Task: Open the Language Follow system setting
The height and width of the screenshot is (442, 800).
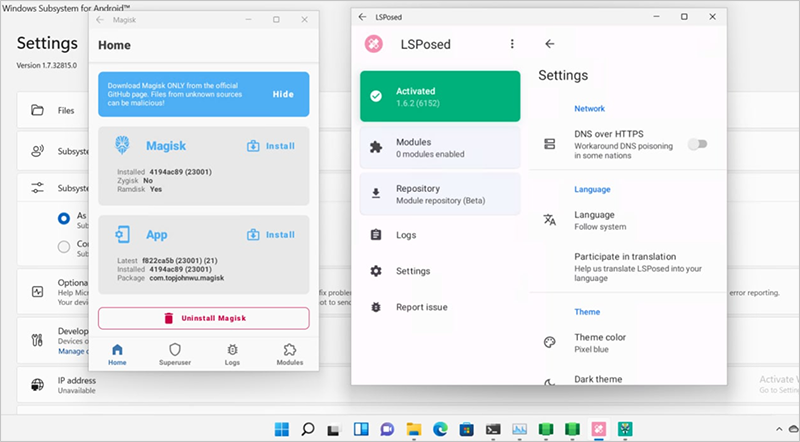Action: click(628, 220)
